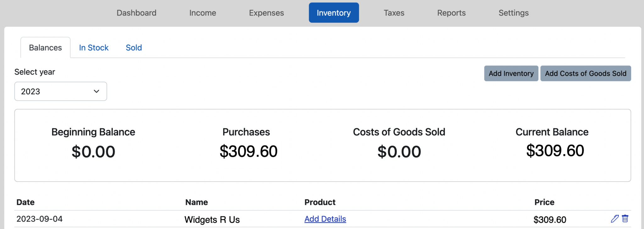
Task: Open the Taxes tab
Action: pos(393,13)
